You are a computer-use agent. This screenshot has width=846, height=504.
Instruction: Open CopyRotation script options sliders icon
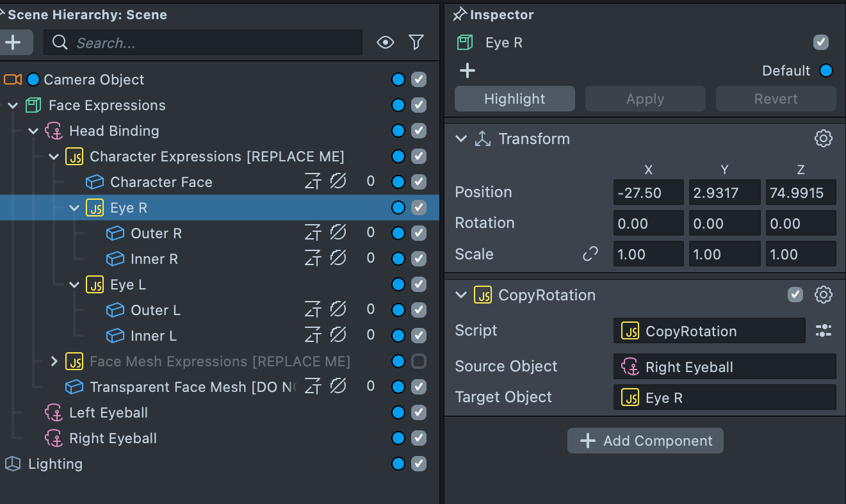pos(823,331)
